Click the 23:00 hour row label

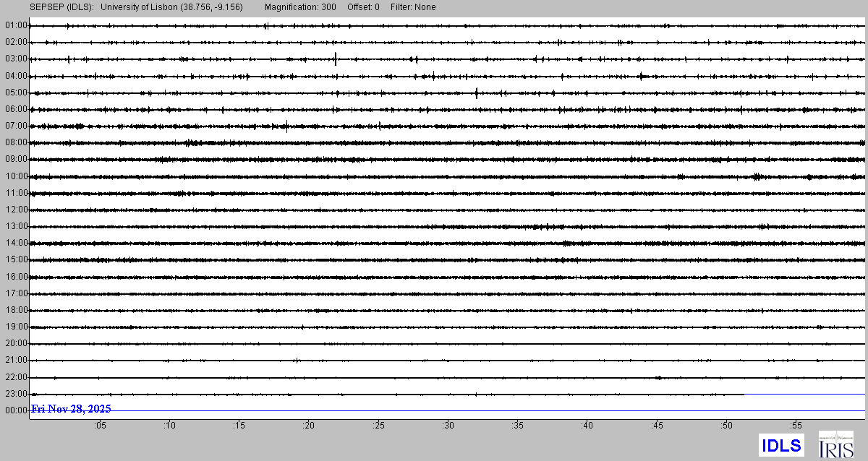(x=15, y=394)
